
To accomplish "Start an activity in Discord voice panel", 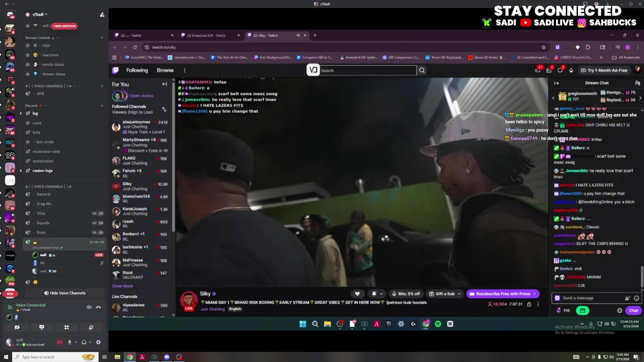I will coord(66,327).
